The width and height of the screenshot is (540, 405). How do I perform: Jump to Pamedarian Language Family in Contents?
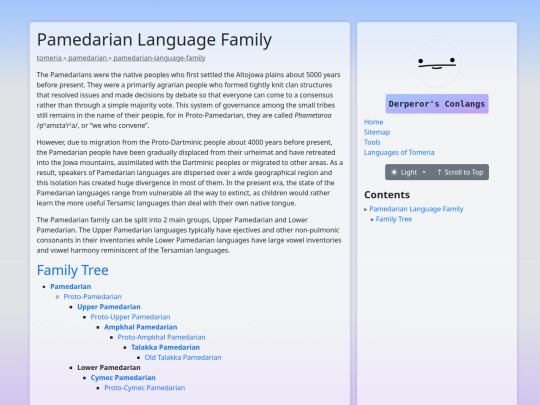[416, 209]
